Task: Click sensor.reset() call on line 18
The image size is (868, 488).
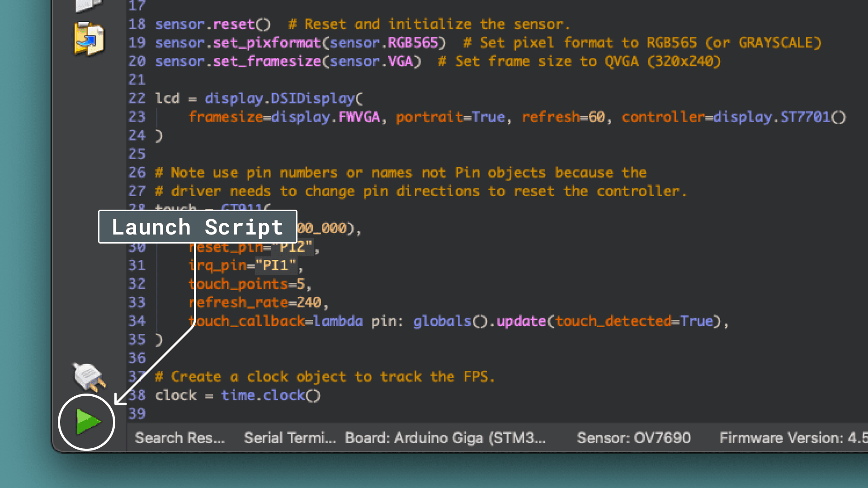Action: pyautogui.click(x=212, y=24)
